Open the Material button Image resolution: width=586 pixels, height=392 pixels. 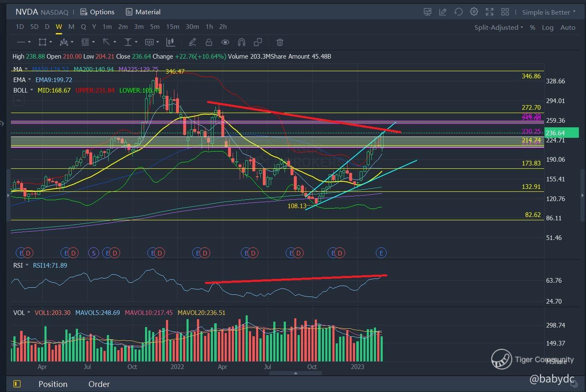(x=143, y=12)
